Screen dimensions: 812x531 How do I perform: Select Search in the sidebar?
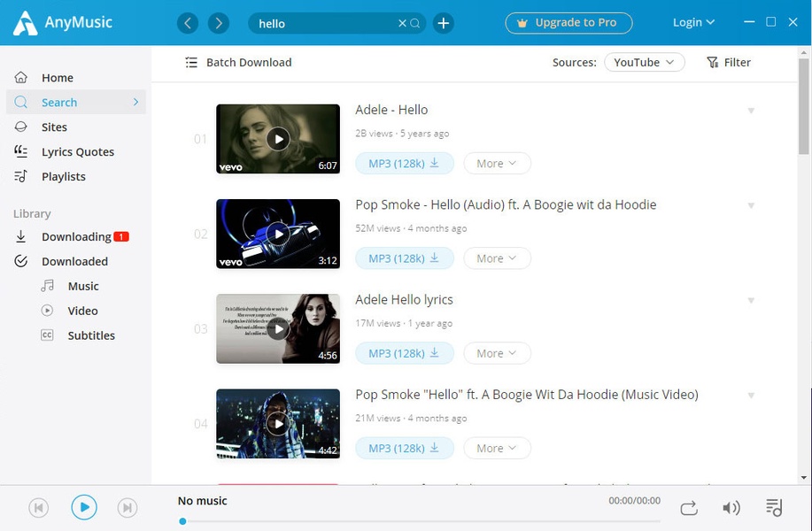(75, 102)
